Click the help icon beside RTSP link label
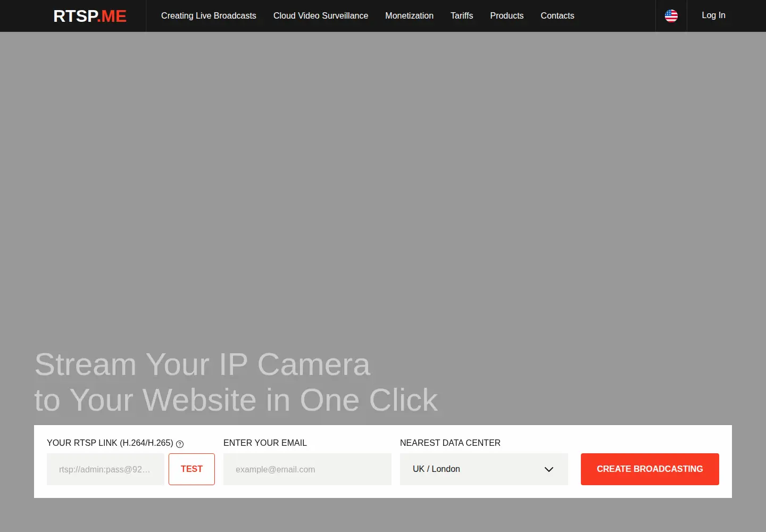 (180, 444)
